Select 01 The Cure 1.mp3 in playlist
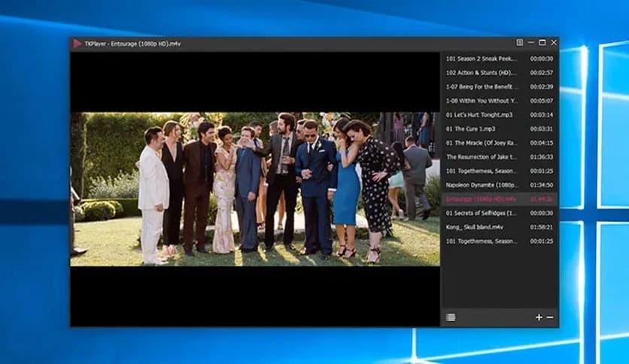The image size is (629, 364). [x=472, y=129]
